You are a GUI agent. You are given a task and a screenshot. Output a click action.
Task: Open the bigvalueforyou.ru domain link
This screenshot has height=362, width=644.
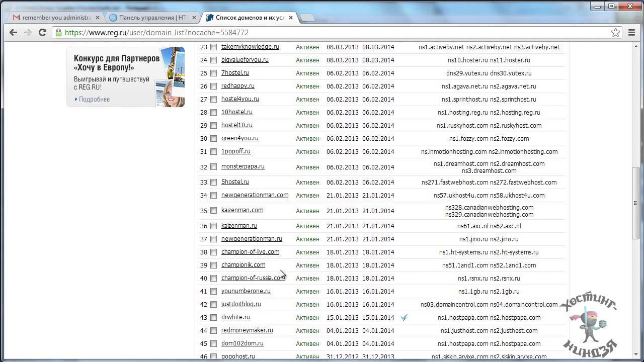click(245, 60)
